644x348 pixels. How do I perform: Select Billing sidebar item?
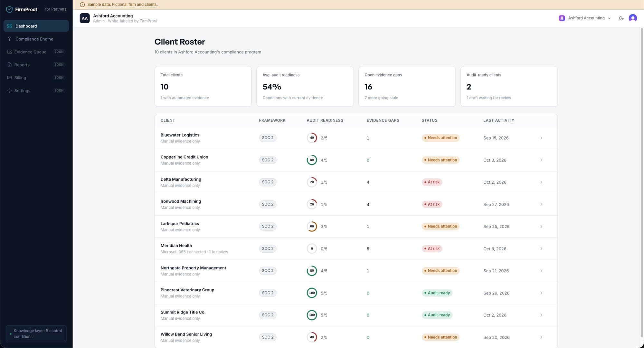click(36, 78)
